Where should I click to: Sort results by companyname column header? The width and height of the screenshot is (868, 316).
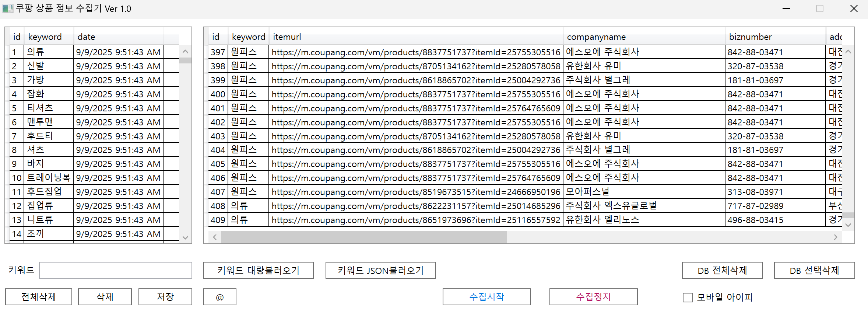596,37
